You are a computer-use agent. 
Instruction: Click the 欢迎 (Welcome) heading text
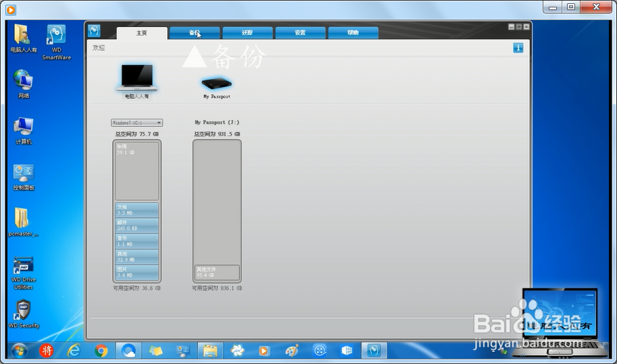99,47
